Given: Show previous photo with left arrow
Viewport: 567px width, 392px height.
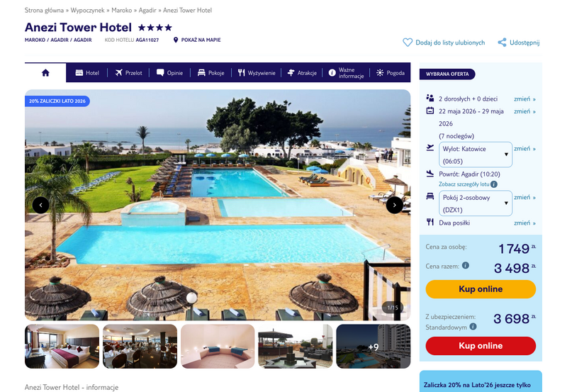Looking at the screenshot, I should click(x=41, y=205).
